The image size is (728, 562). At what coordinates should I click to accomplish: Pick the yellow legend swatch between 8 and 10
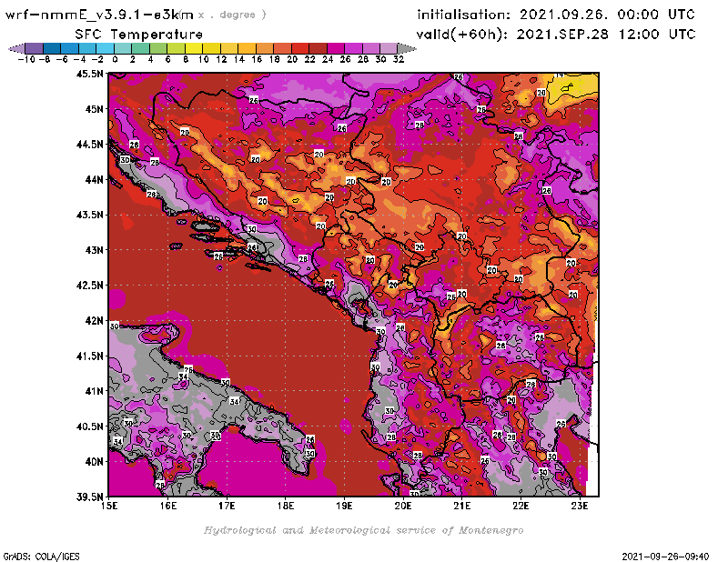pos(194,48)
